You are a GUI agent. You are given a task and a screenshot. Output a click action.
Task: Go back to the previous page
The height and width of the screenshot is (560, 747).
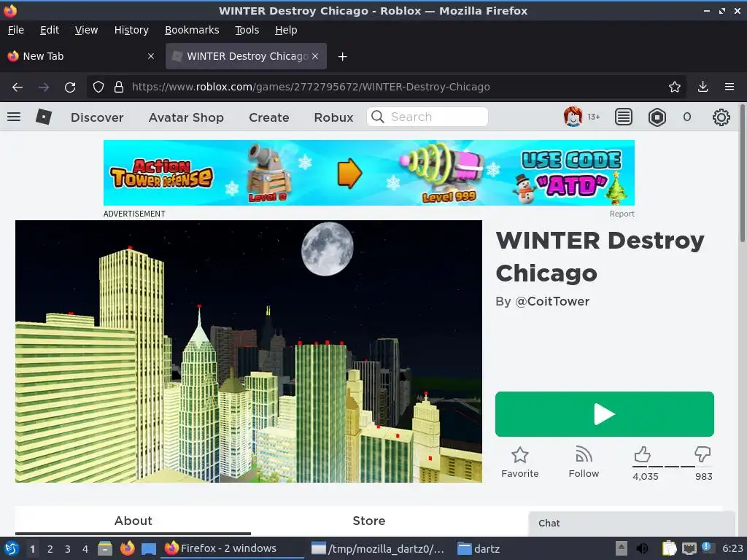click(x=18, y=87)
